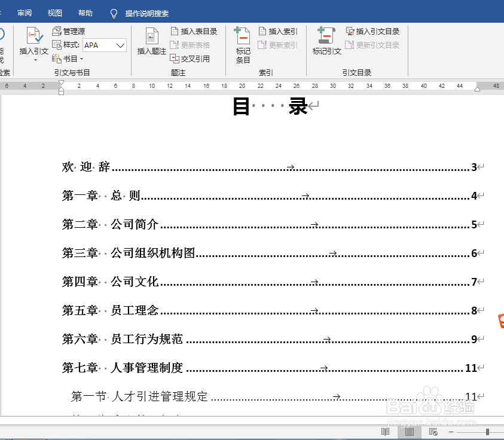The width and height of the screenshot is (504, 440).
Task: Click the 插入表目录 button
Action: click(x=193, y=30)
